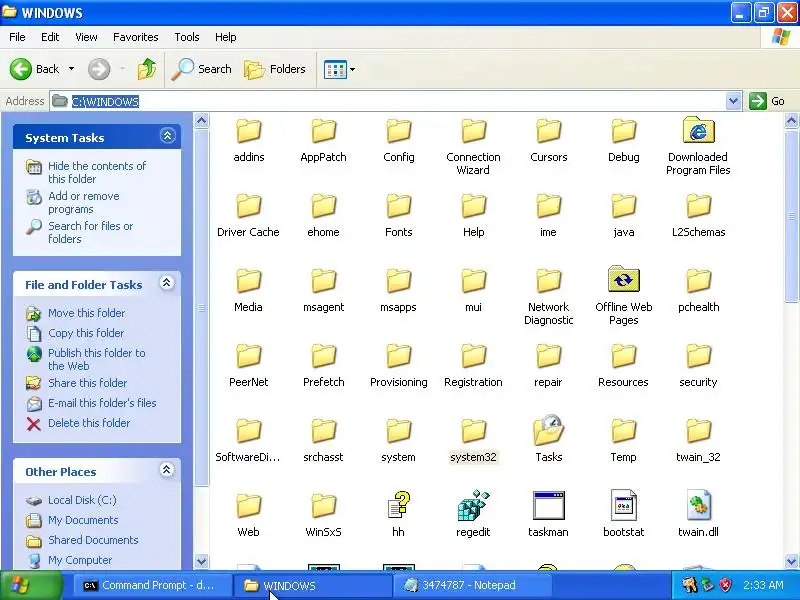Open the Back history dropdown arrow
Screen dimensions: 800x600
pos(71,69)
